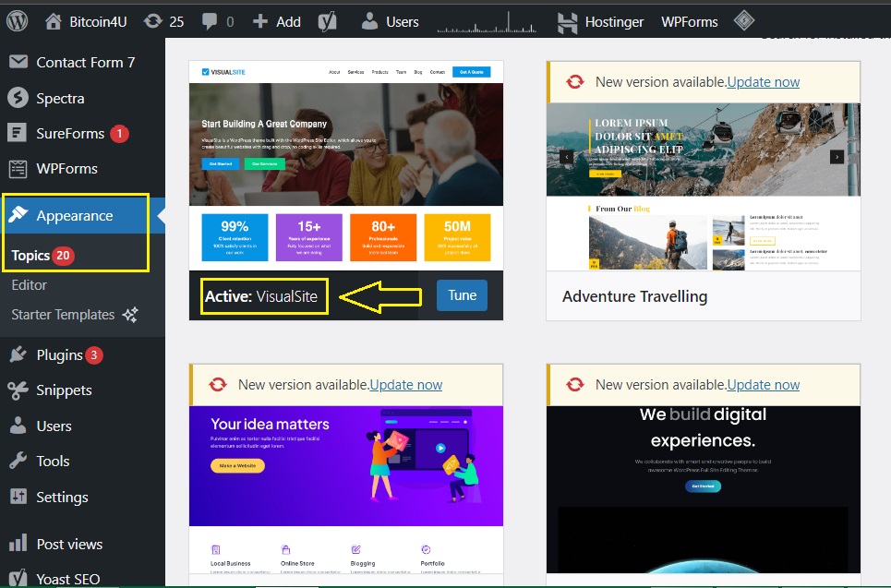Click the Spectra sidebar icon

tap(18, 98)
